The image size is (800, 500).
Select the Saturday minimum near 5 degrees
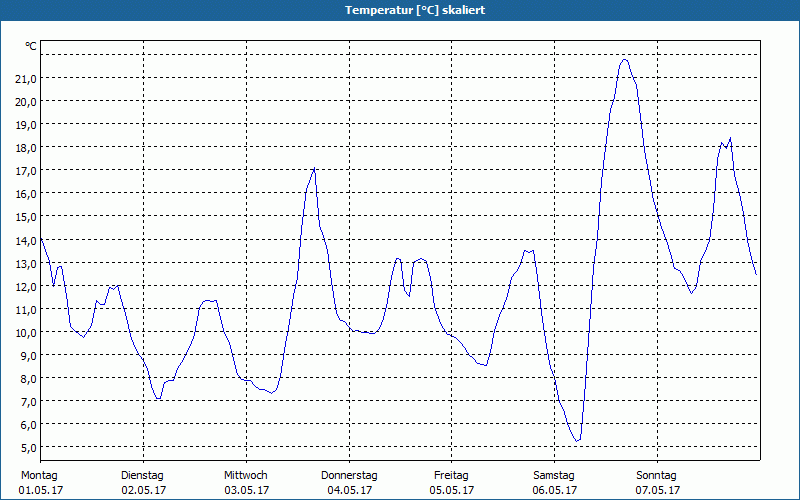577,441
